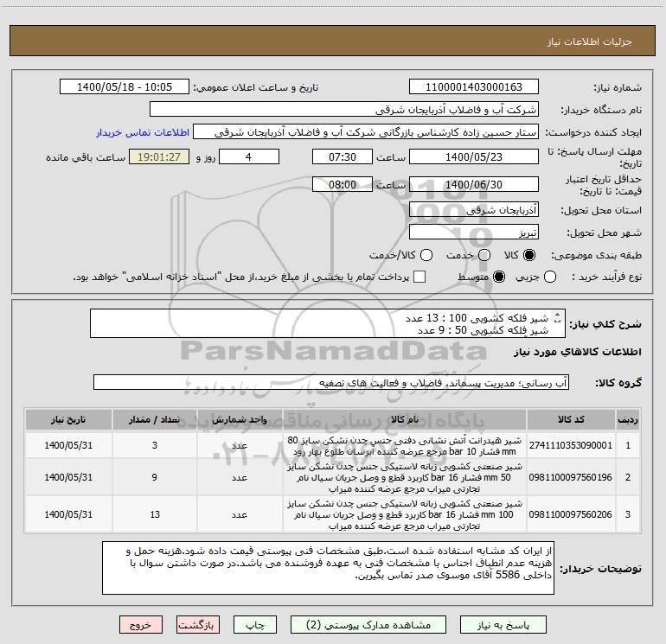Select the کالا/خدمت radio button
This screenshot has height=644, width=666.
pos(426,255)
